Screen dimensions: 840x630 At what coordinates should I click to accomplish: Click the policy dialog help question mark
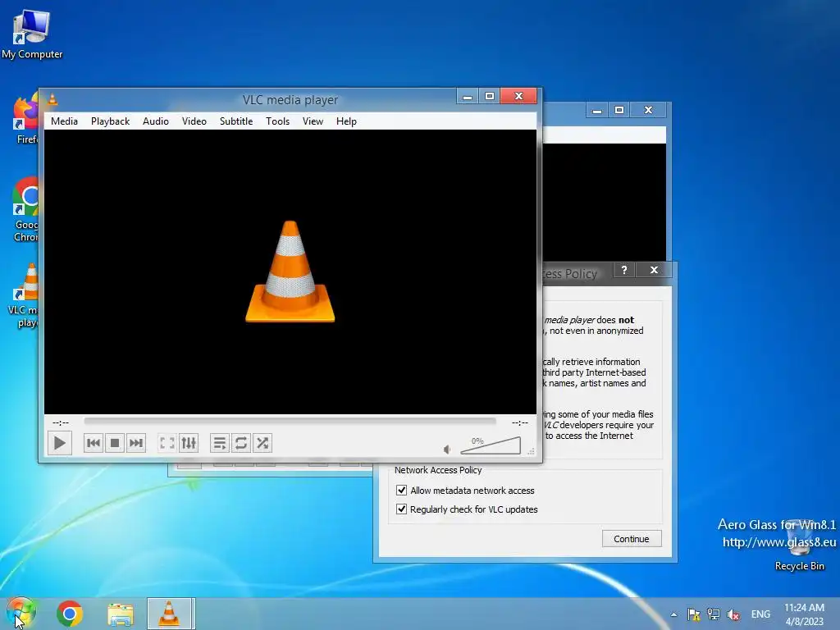[x=624, y=269]
